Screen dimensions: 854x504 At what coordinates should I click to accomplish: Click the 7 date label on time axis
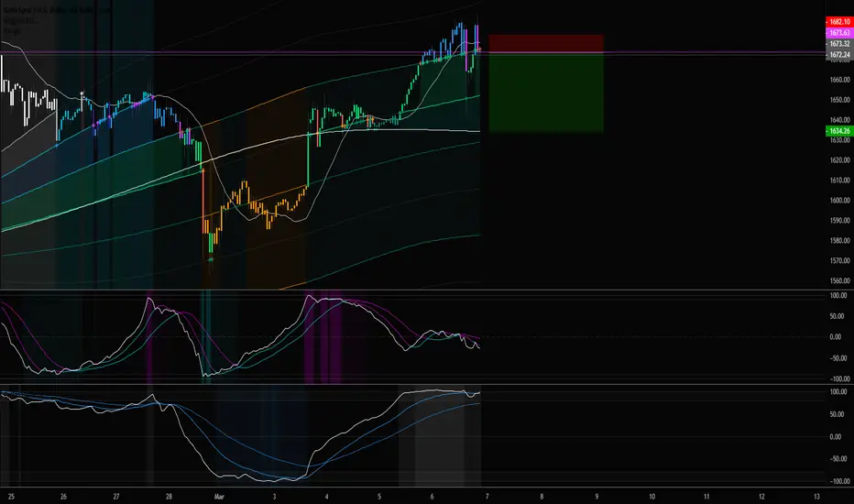[x=487, y=497]
